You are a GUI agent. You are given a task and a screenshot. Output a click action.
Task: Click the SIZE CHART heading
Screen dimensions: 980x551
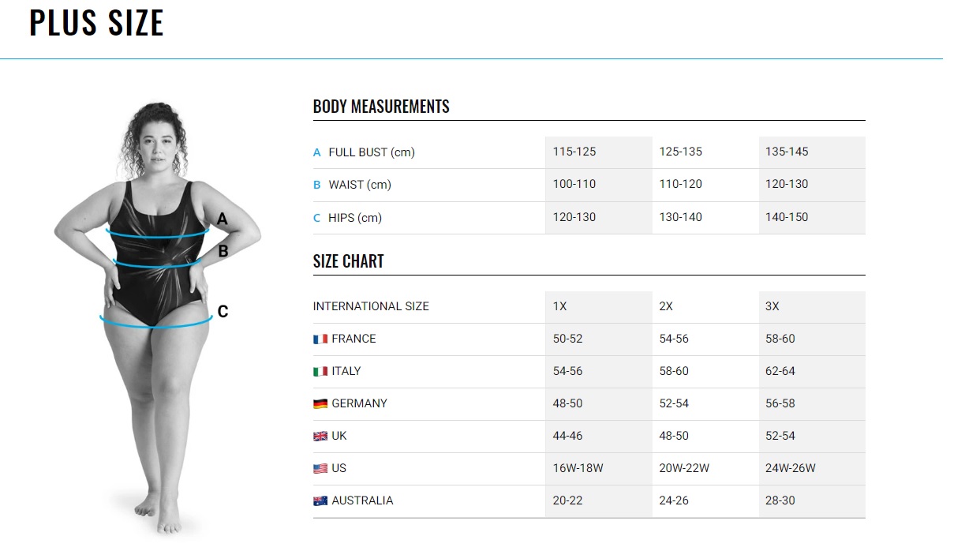point(349,261)
